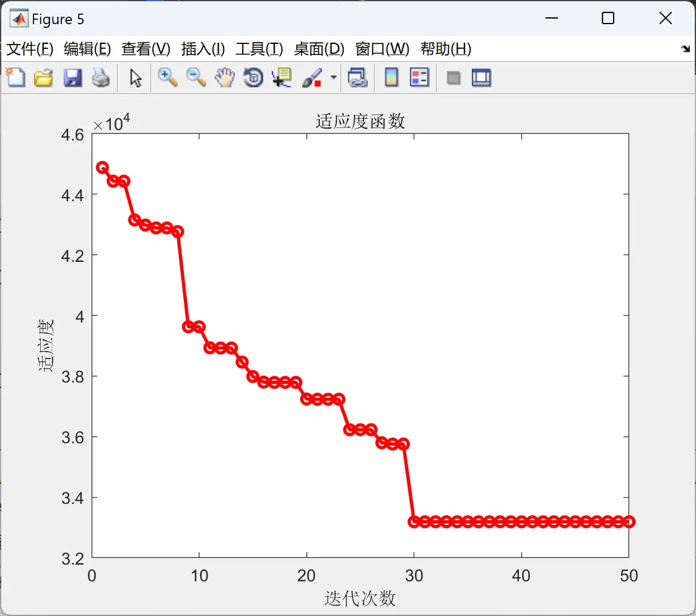Activate the Zoom In magnifier tool
696x616 pixels.
[167, 77]
